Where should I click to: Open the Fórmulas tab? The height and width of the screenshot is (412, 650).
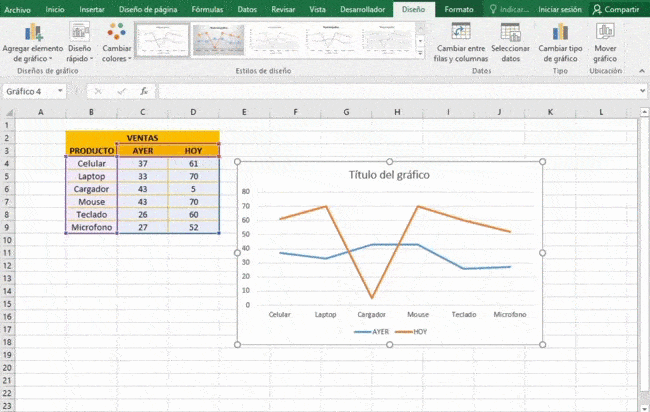point(207,9)
